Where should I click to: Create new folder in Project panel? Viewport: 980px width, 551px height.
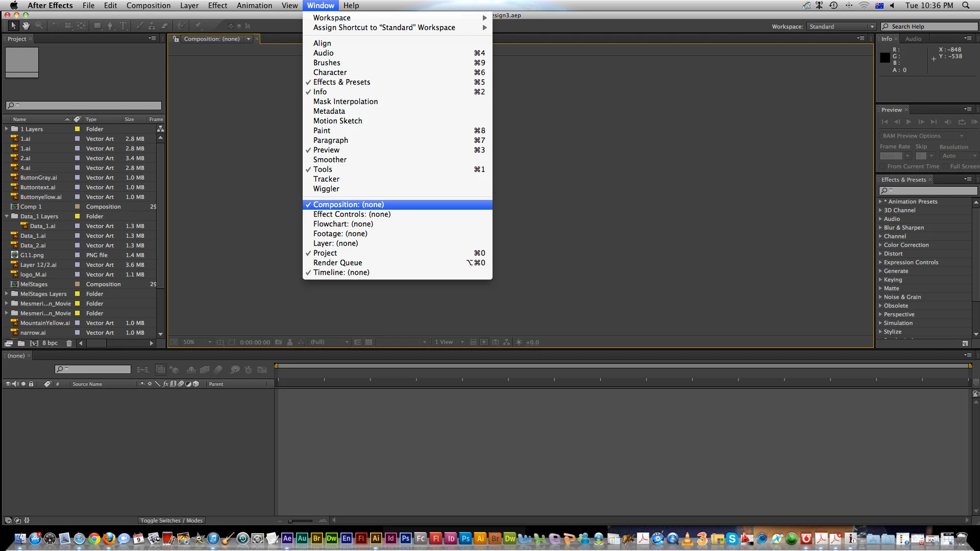click(21, 343)
